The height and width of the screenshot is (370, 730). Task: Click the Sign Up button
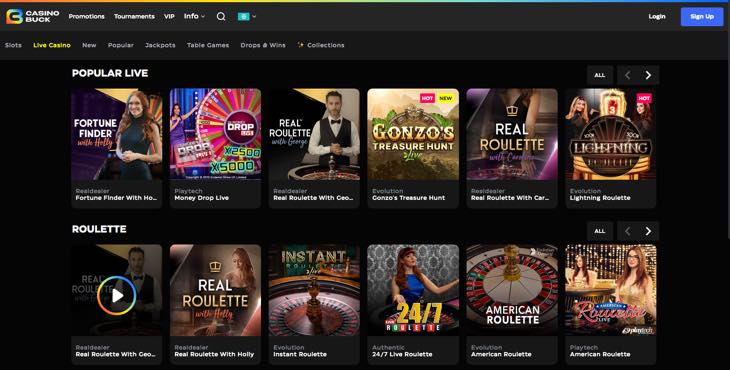click(702, 16)
